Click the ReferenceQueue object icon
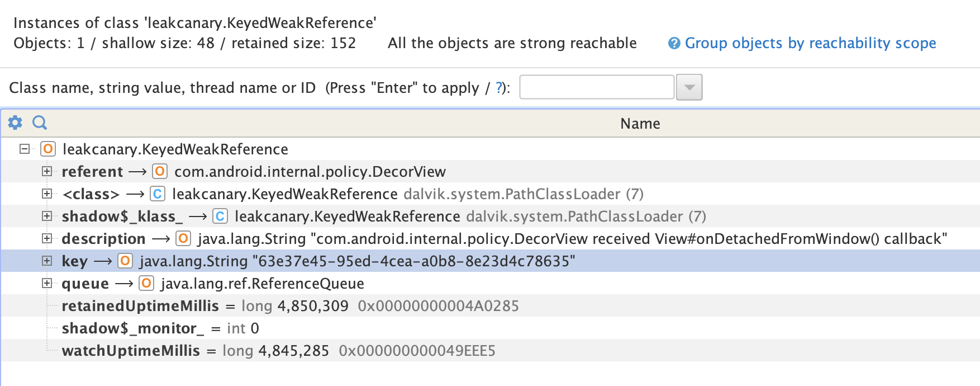This screenshot has height=386, width=980. point(146,283)
